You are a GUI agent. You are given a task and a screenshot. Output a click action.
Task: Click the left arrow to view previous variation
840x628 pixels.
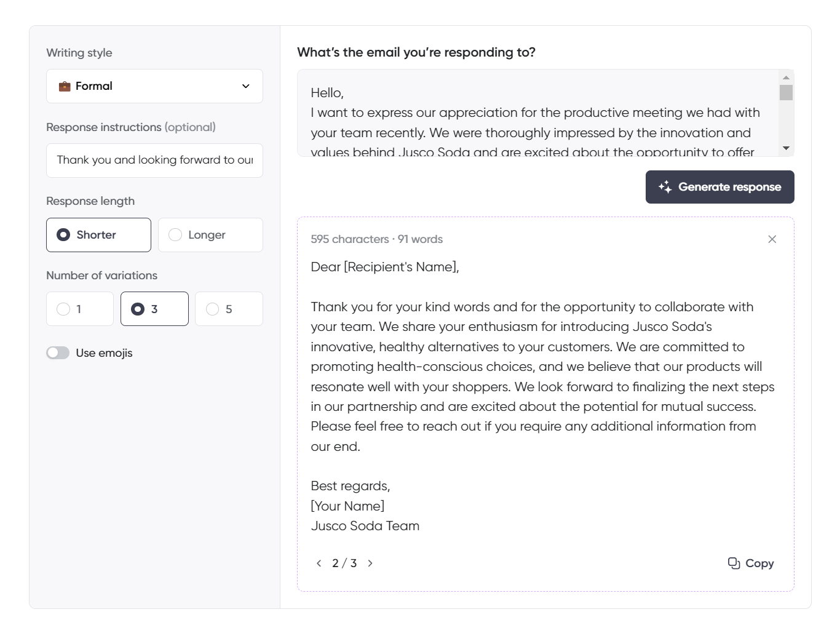tap(319, 563)
